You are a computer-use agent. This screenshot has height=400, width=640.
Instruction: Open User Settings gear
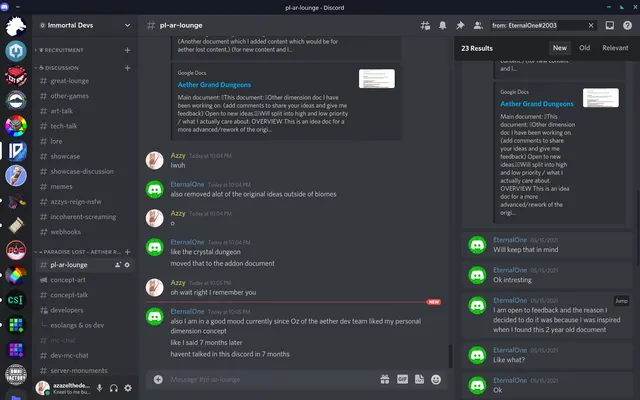tap(128, 388)
